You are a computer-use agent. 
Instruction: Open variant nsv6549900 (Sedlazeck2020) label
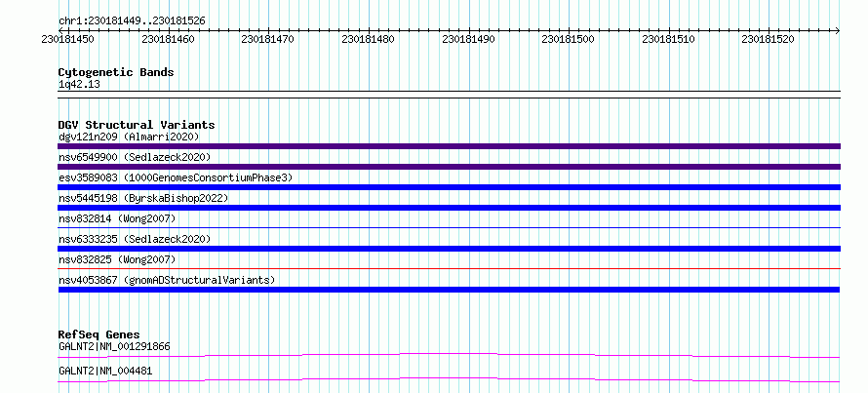(135, 157)
